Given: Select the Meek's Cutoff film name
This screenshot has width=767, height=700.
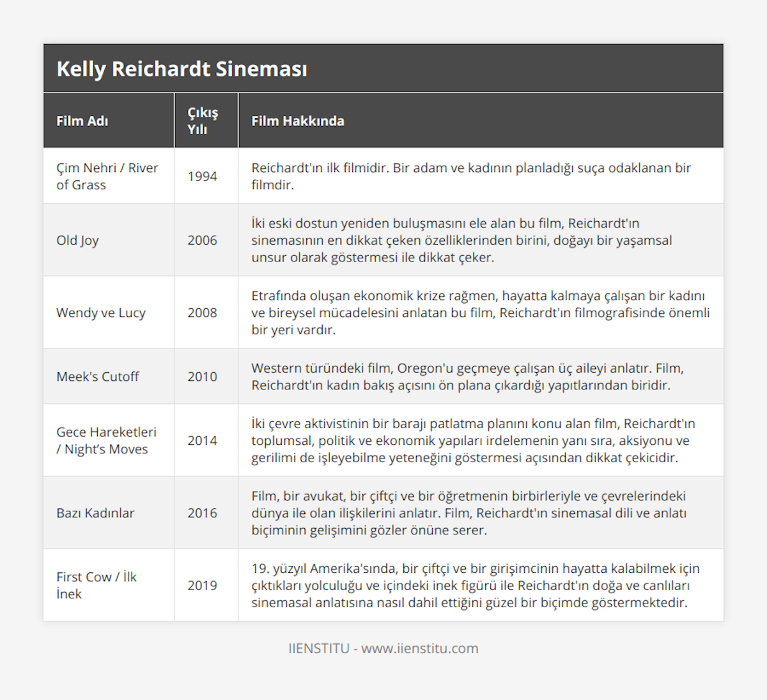Looking at the screenshot, I should [97, 377].
